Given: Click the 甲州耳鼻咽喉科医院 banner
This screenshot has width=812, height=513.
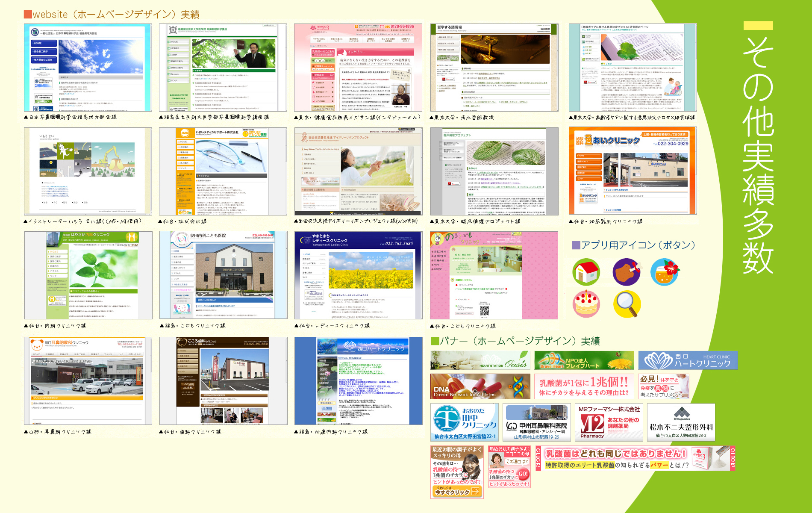Looking at the screenshot, I should point(536,422).
